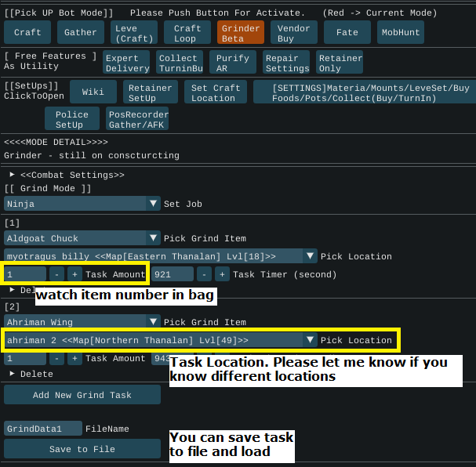The height and width of the screenshot is (467, 476).
Task: Open the myotragus billy location dropdown
Action: 311,256
